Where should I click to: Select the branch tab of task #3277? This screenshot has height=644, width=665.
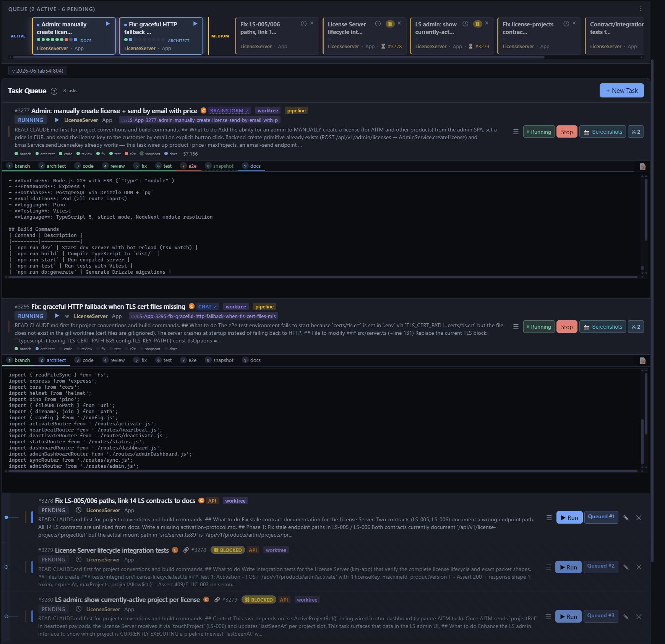click(19, 166)
